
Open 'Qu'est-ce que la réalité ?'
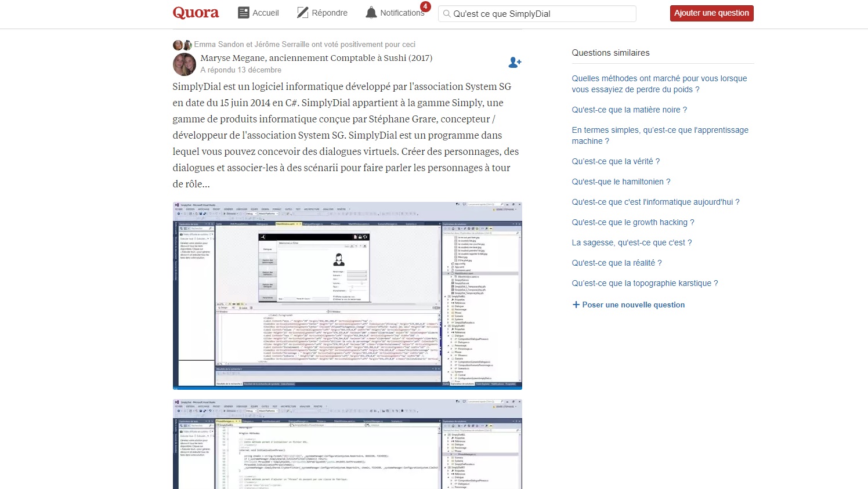(x=617, y=263)
